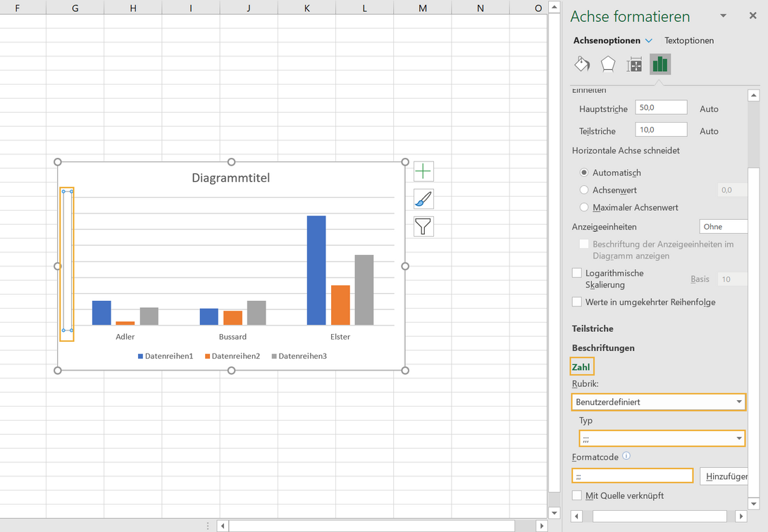Screen dimensions: 768x532
Task: Open Chart Styles paintbrush icon
Action: 423,199
